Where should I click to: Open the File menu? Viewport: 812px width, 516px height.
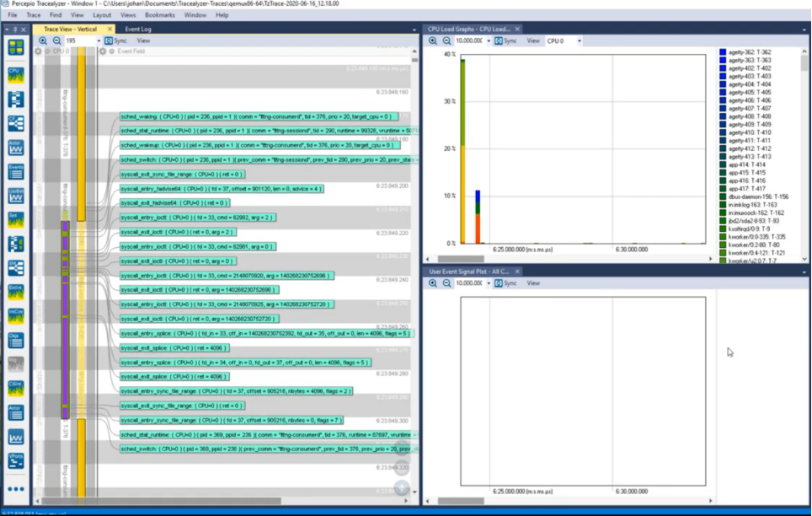click(13, 15)
